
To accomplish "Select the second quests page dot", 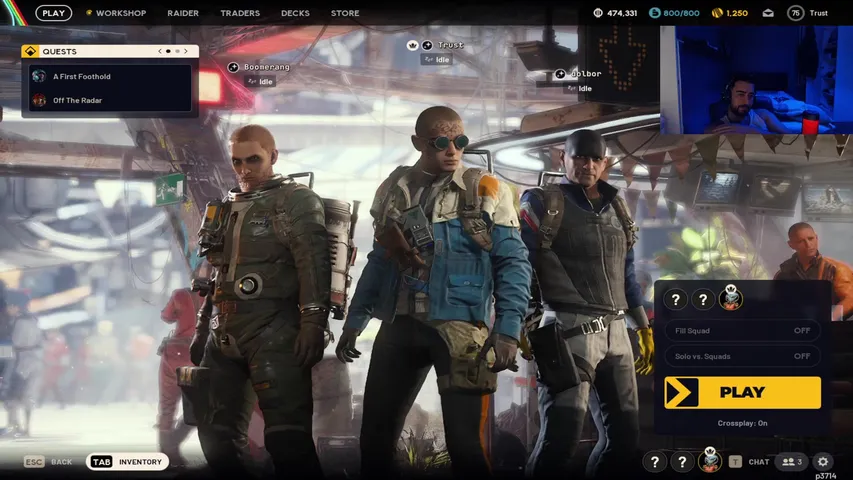I will (177, 51).
